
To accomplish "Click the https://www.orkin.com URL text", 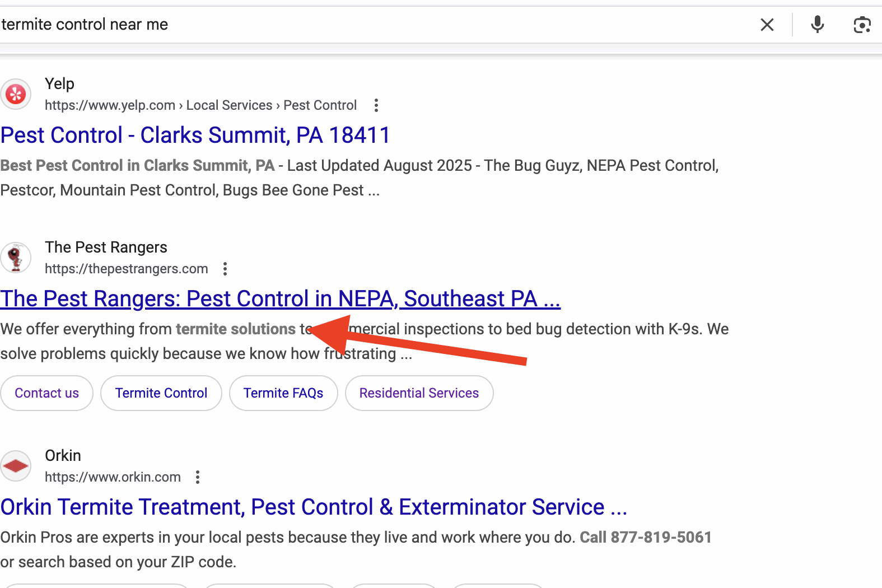I will (x=113, y=477).
